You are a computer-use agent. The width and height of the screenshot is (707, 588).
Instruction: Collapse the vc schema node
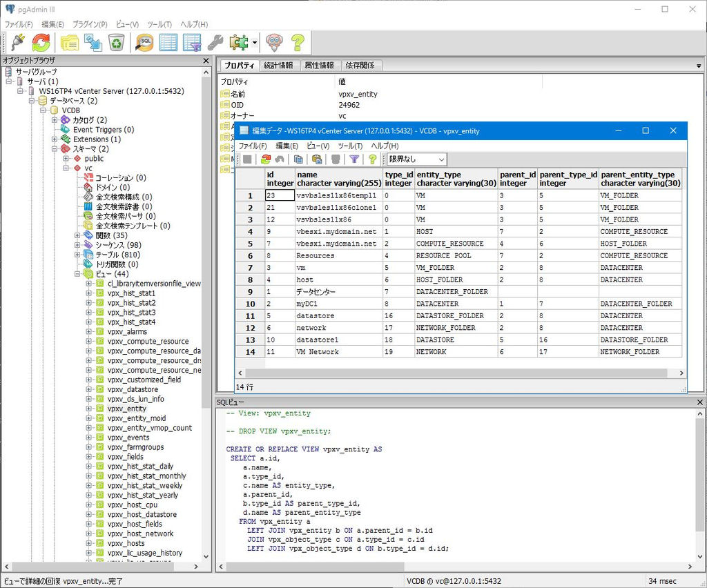tap(66, 168)
